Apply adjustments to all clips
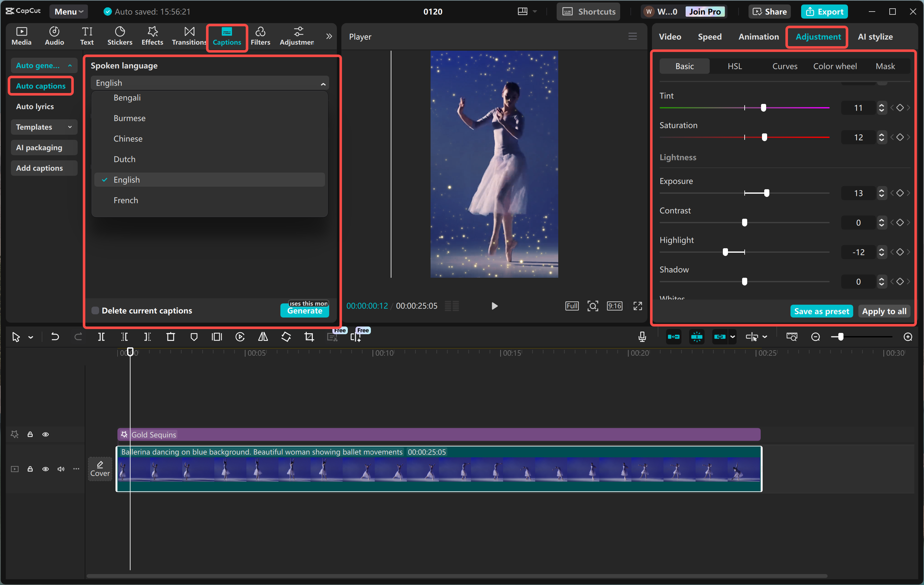Screen dimensions: 924x585 coord(884,311)
